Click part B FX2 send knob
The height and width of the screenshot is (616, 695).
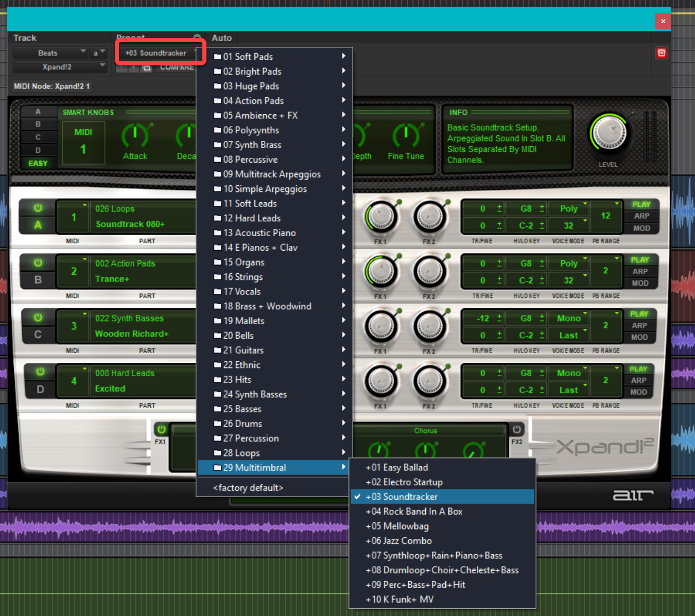[429, 271]
